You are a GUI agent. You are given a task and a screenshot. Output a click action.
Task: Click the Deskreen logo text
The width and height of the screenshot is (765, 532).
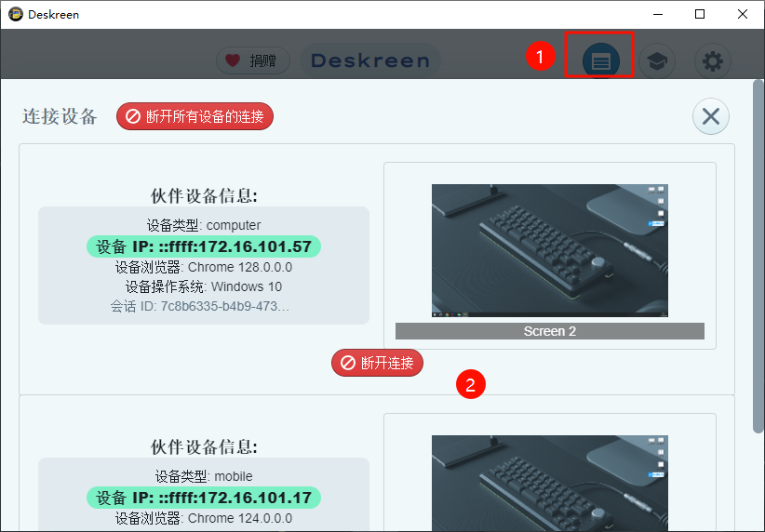tap(370, 60)
